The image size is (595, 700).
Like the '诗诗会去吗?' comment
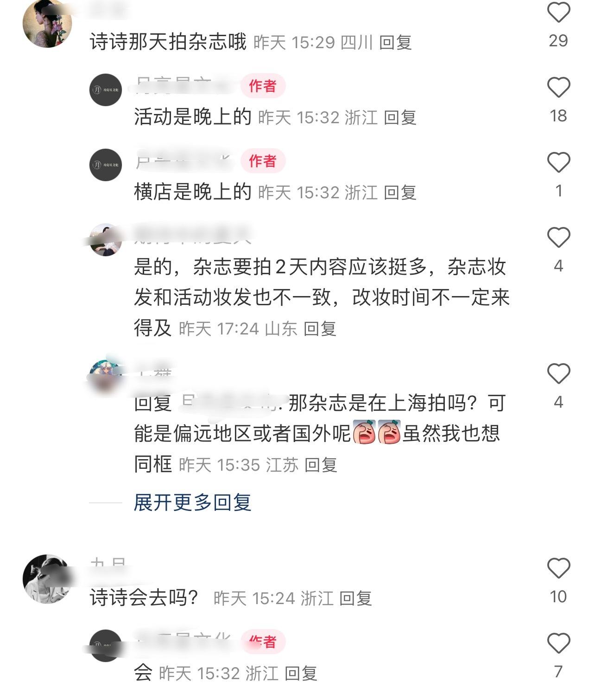[558, 568]
